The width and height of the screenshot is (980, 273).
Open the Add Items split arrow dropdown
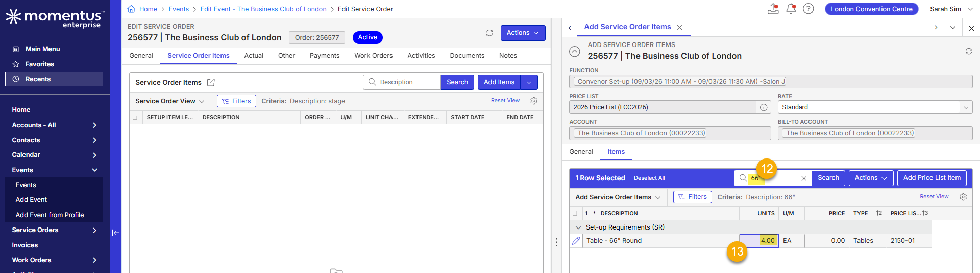pyautogui.click(x=529, y=82)
